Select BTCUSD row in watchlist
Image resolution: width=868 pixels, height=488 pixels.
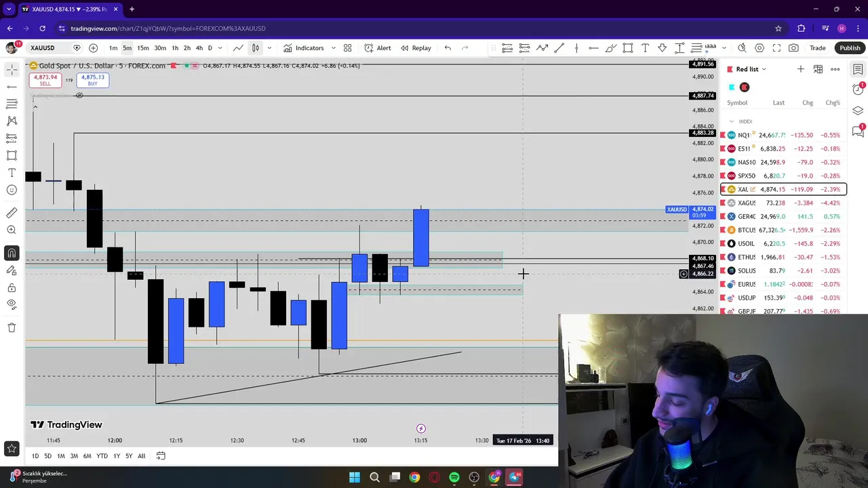783,230
